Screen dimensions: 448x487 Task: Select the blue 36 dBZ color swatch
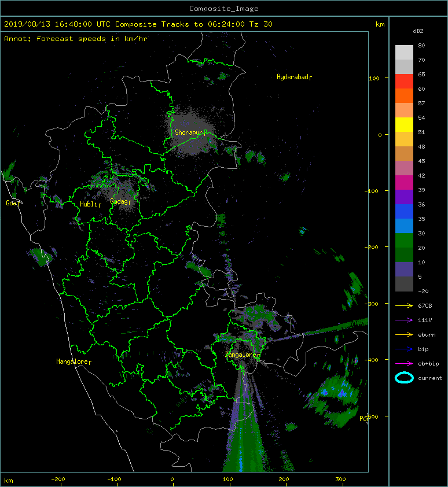coord(404,211)
